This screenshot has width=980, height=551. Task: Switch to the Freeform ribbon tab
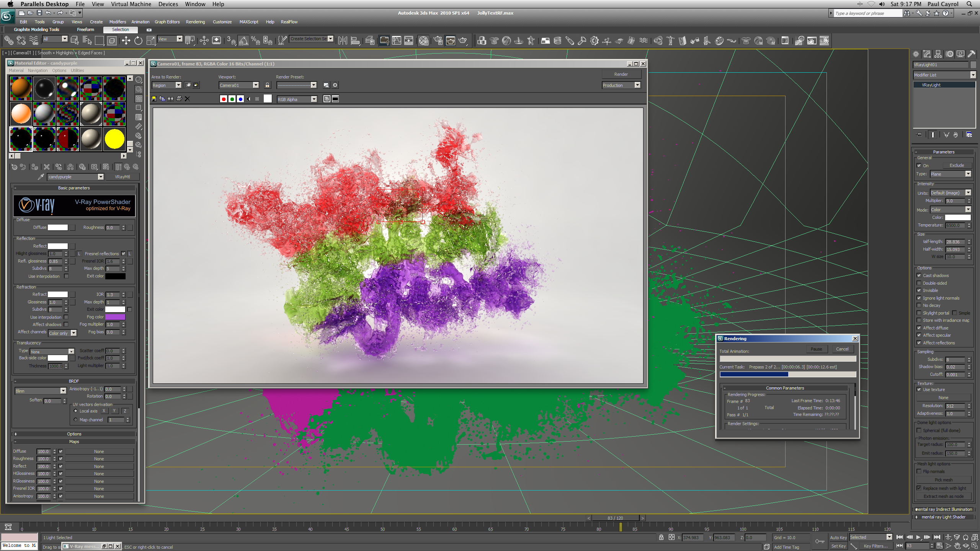point(85,29)
